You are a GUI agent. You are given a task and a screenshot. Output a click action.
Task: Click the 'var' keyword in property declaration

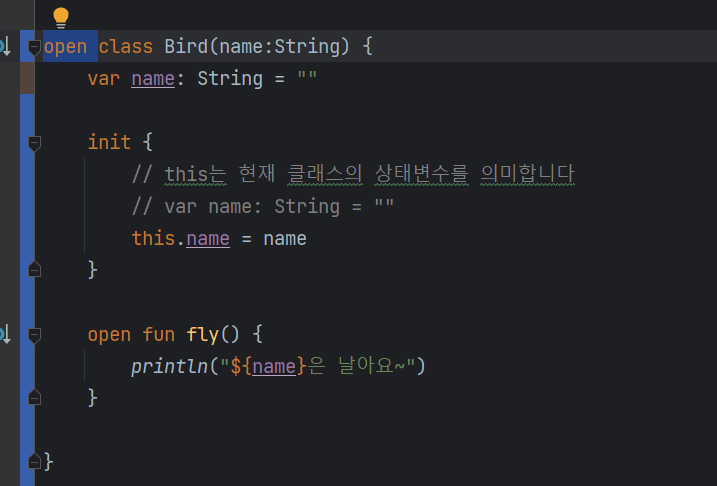coord(104,79)
